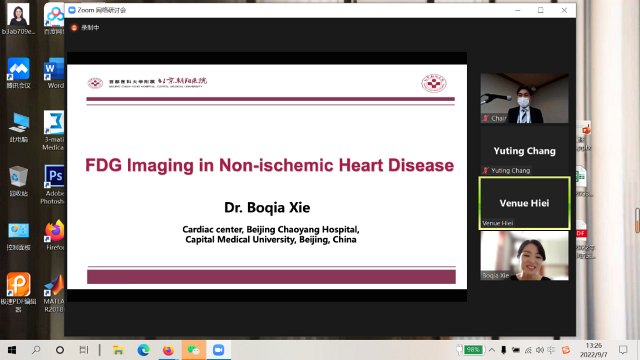Open Zoom from the taskbar
The width and height of the screenshot is (640, 360).
(218, 350)
